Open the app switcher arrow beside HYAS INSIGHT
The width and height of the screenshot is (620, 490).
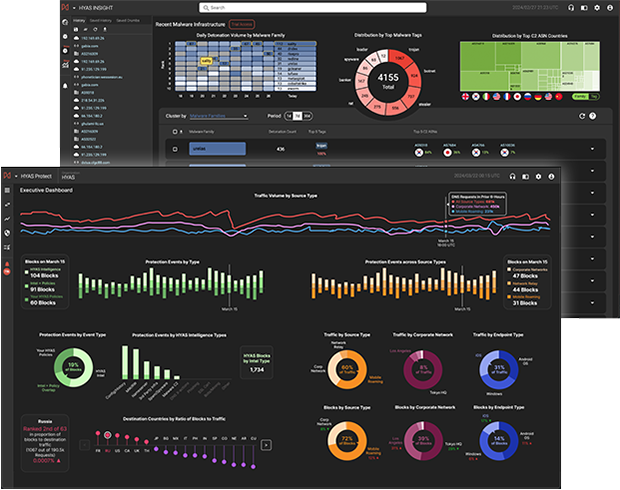74,8
